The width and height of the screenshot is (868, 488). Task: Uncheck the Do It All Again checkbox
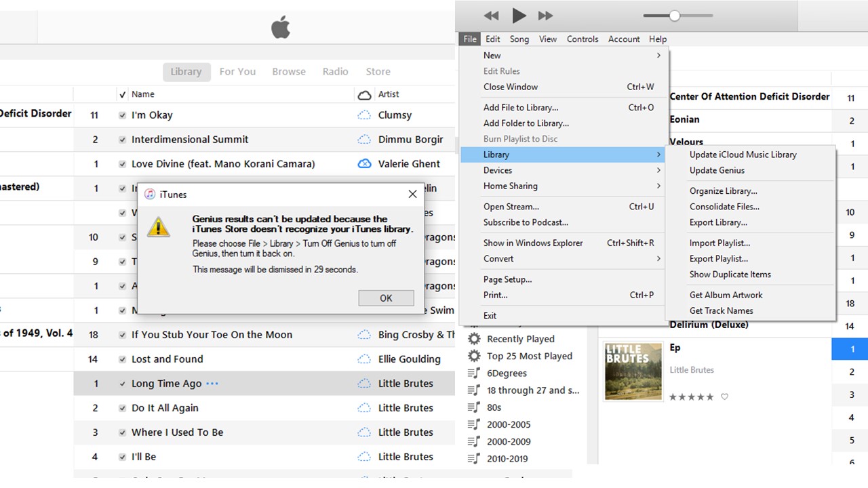tap(123, 408)
